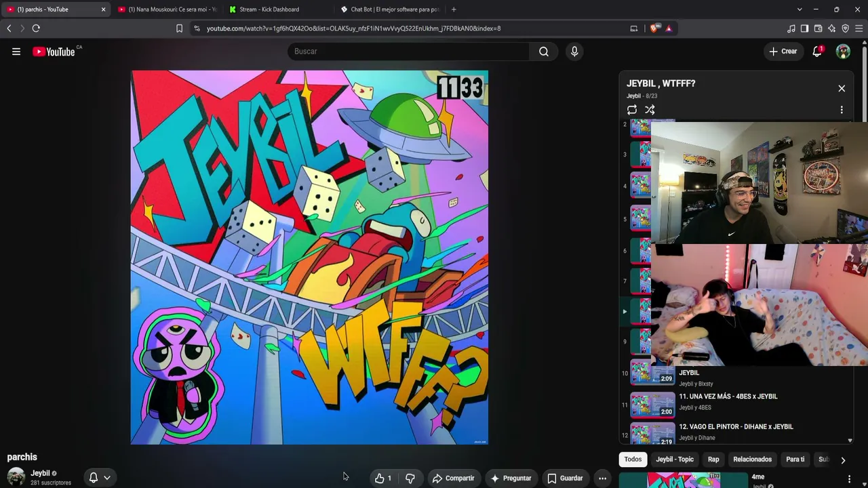Click the Preguntar button
This screenshot has height=488, width=868.
coord(511,479)
